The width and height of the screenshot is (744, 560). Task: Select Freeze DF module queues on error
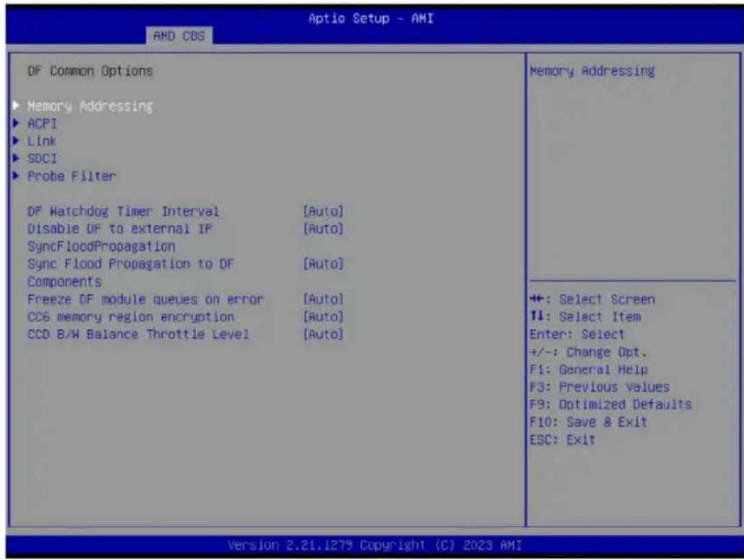[145, 299]
